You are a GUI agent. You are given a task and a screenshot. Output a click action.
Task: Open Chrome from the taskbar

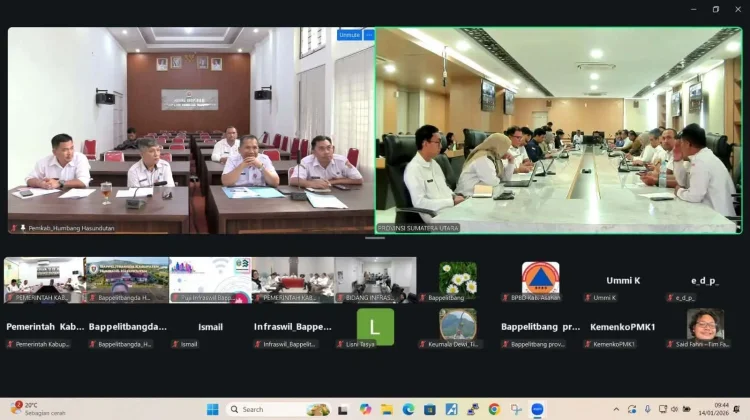coord(494,409)
